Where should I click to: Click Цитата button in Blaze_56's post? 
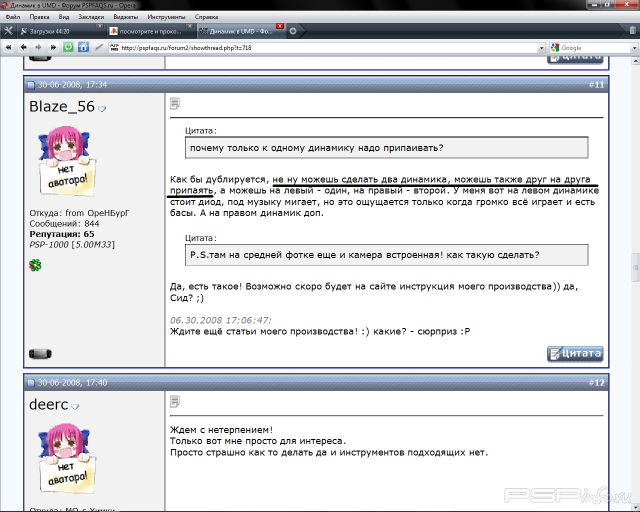(x=575, y=353)
